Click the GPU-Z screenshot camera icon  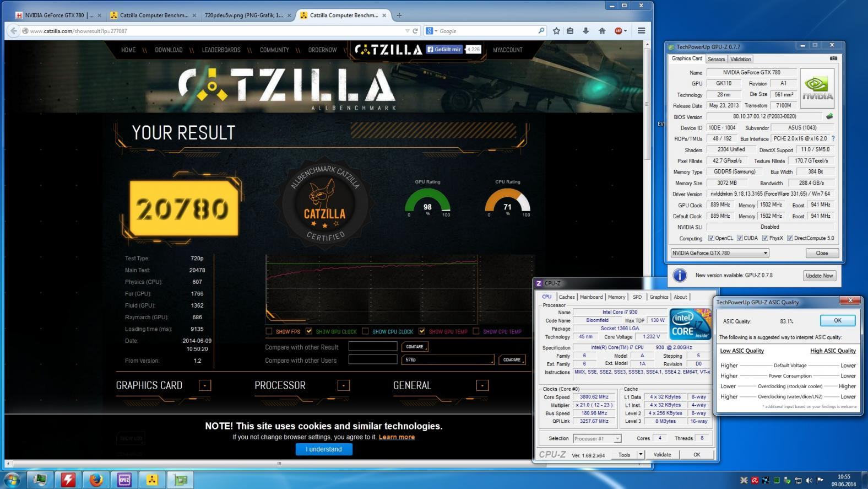point(833,58)
